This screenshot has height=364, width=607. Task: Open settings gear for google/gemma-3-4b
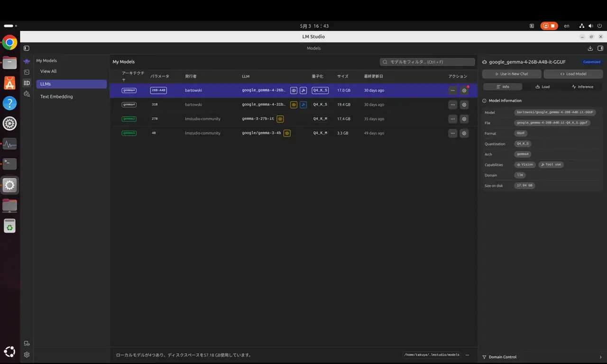point(464,133)
